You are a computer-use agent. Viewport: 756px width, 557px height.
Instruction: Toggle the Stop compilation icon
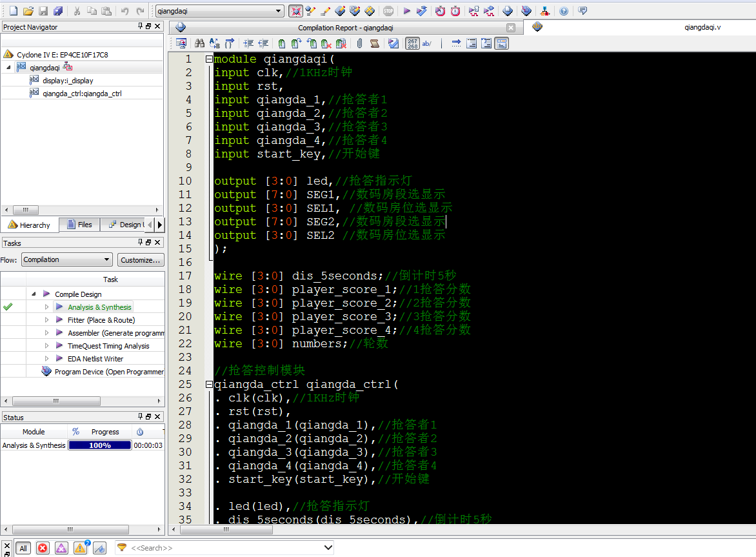388,10
